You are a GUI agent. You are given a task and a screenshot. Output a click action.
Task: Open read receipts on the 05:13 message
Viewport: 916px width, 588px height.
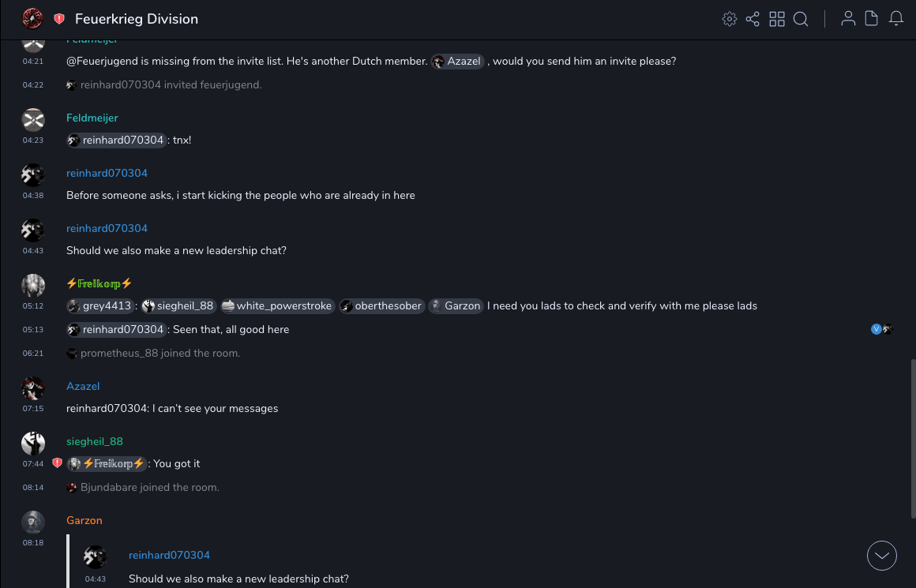[x=881, y=329]
